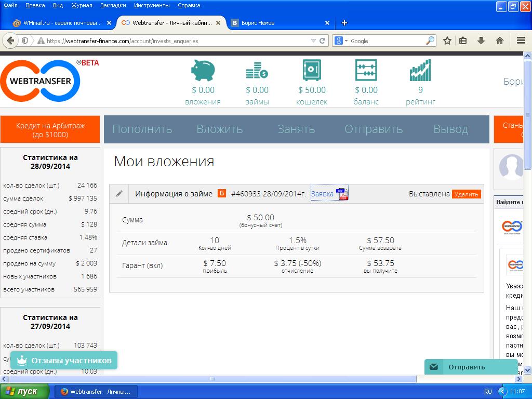Click the pencil edit icon in loan header
Image resolution: width=532 pixels, height=399 pixels.
[x=119, y=194]
